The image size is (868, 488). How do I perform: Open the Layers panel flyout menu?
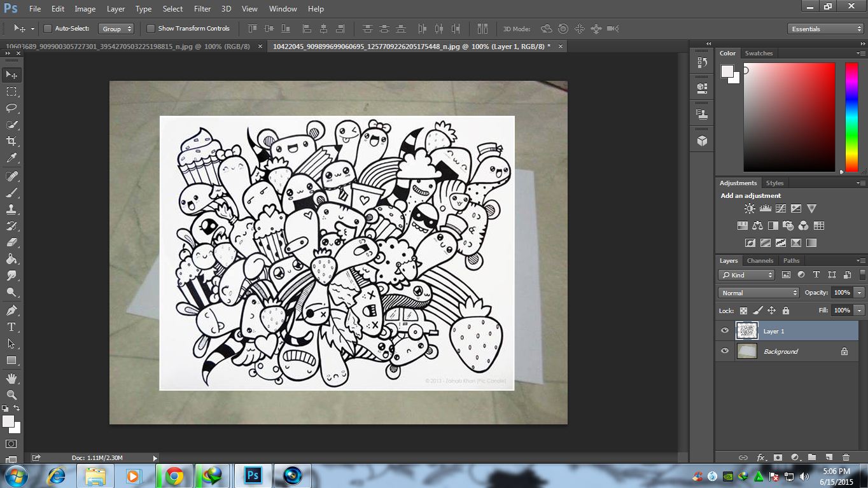click(x=861, y=261)
